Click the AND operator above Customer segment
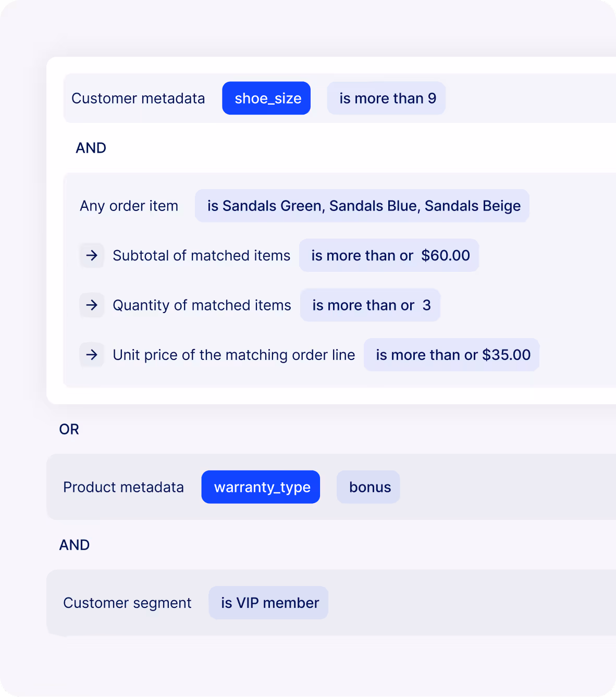This screenshot has width=616, height=697. [x=74, y=545]
